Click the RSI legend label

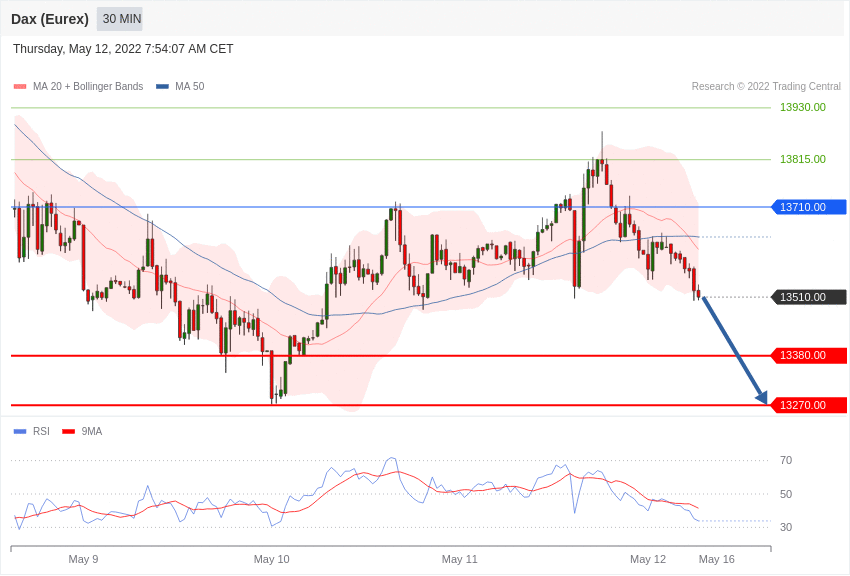(x=41, y=431)
